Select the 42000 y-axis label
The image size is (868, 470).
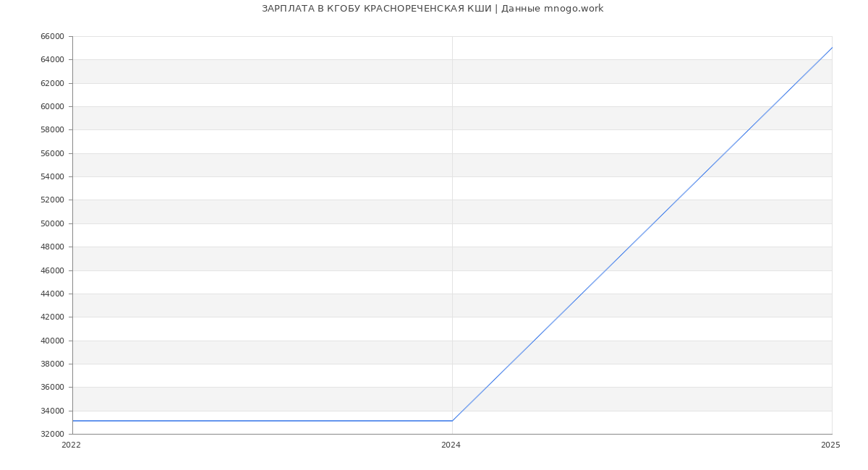tap(54, 317)
